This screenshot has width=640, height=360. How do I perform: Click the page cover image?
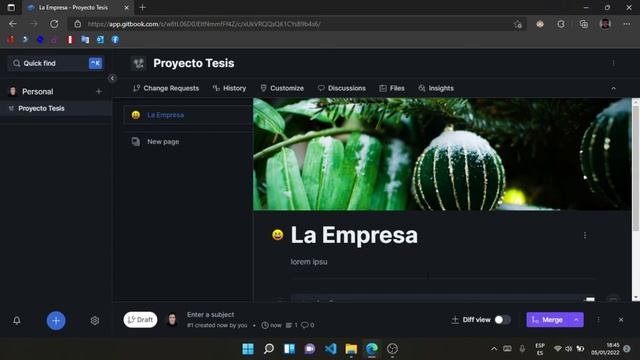(x=442, y=154)
